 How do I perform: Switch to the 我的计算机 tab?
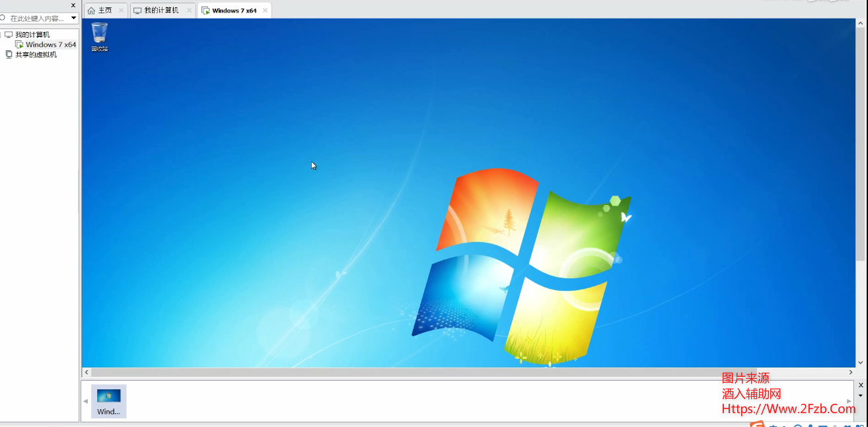point(163,11)
